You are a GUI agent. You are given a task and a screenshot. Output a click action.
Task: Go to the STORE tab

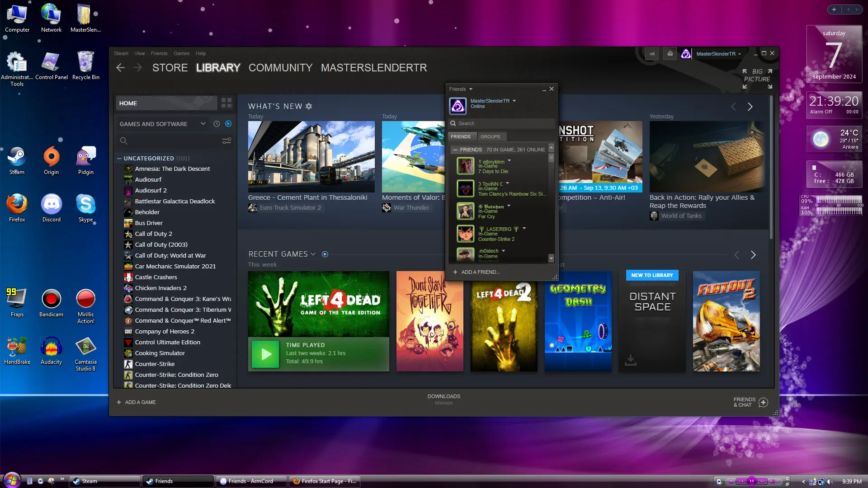click(170, 68)
